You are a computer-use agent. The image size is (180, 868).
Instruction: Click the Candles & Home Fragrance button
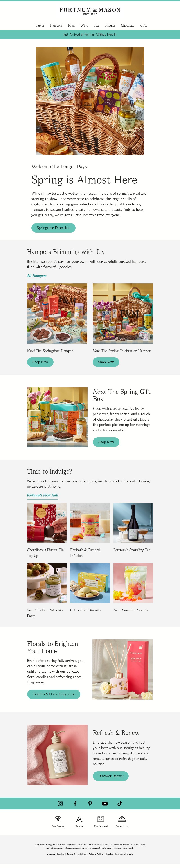click(54, 694)
